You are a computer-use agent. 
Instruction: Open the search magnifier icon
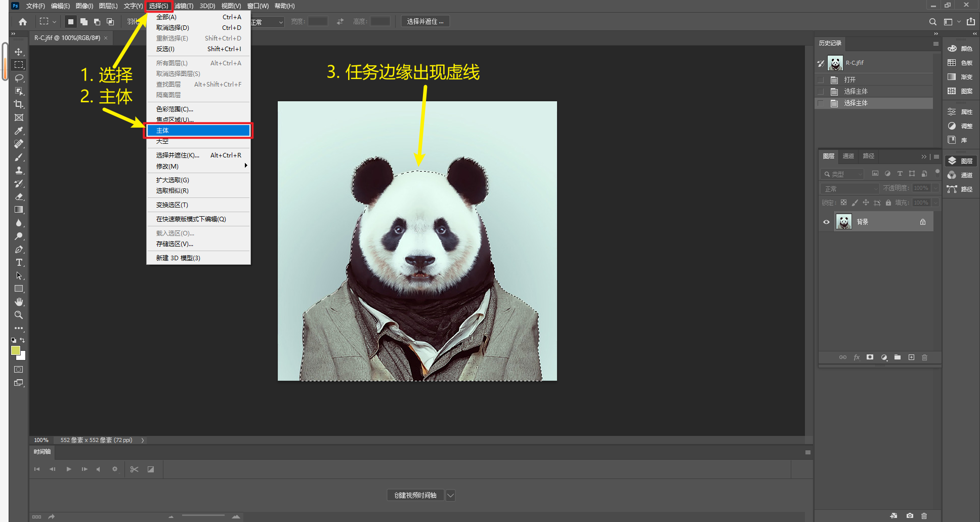(x=932, y=22)
